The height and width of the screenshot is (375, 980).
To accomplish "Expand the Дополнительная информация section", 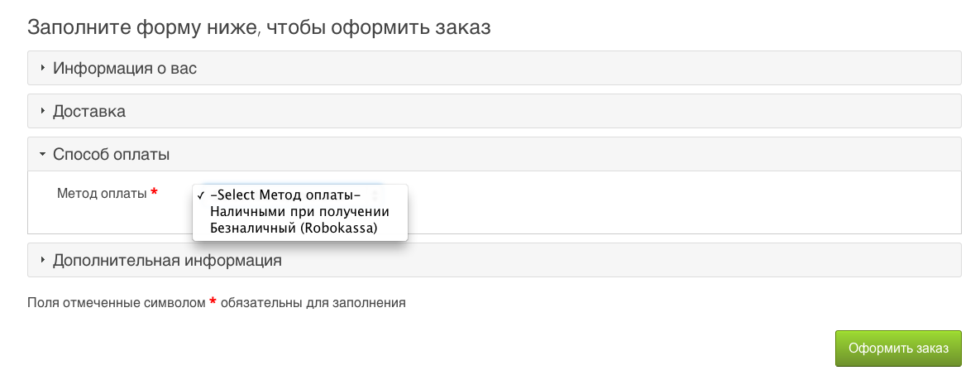I will [x=167, y=260].
